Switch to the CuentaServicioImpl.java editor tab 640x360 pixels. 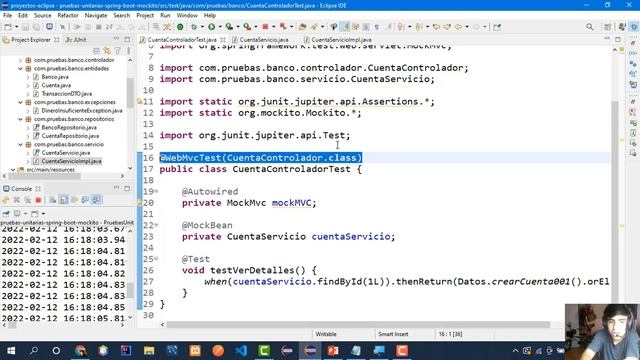click(x=341, y=40)
